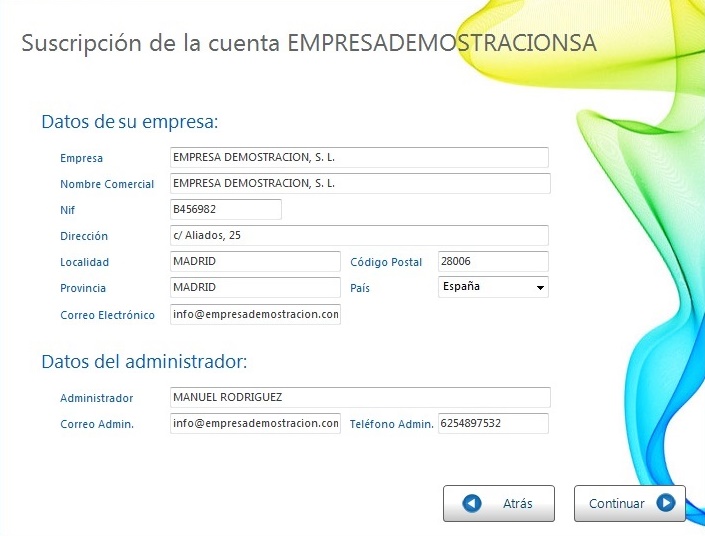Click the blue right arrow icon on Continuar
Screen dimensions: 705x536
[x=665, y=503]
